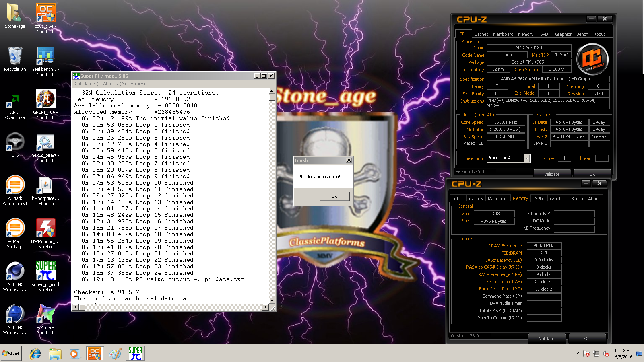The image size is (644, 362).
Task: Click Validate in the upper CPU-Z window
Action: pyautogui.click(x=552, y=174)
